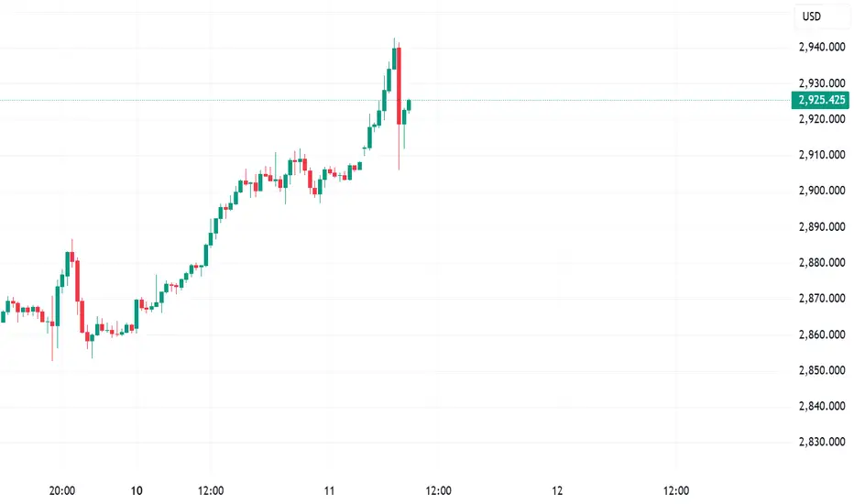
Task: Click the date 11 time axis label
Action: click(329, 491)
